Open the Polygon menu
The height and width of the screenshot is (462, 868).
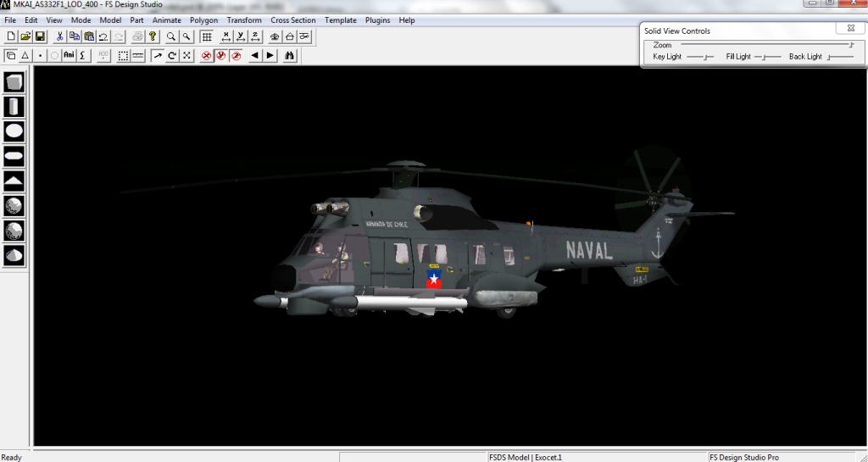pyautogui.click(x=203, y=20)
